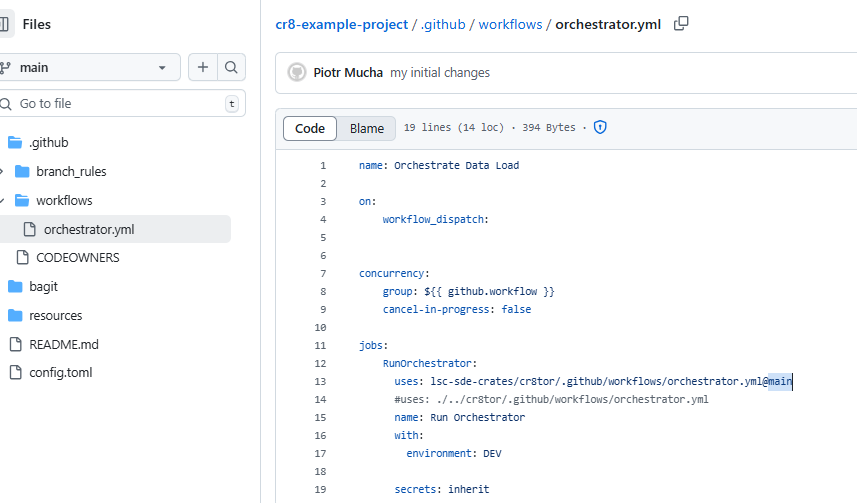This screenshot has width=857, height=503.
Task: Click 'concurrency:' on line 7
Action: pyautogui.click(x=394, y=273)
